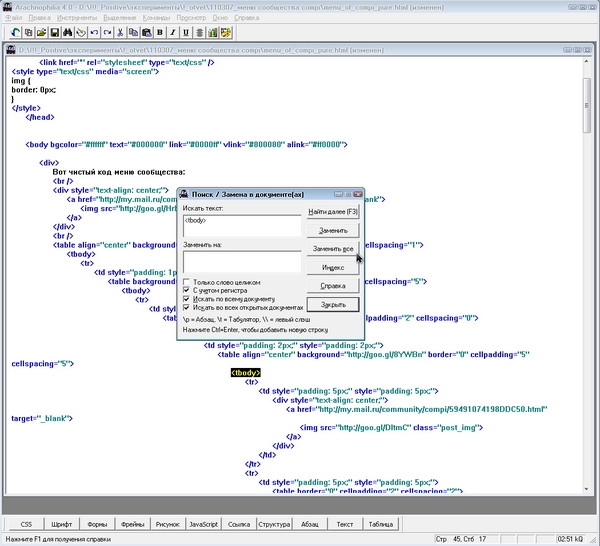Open the Файл menu

click(14, 18)
